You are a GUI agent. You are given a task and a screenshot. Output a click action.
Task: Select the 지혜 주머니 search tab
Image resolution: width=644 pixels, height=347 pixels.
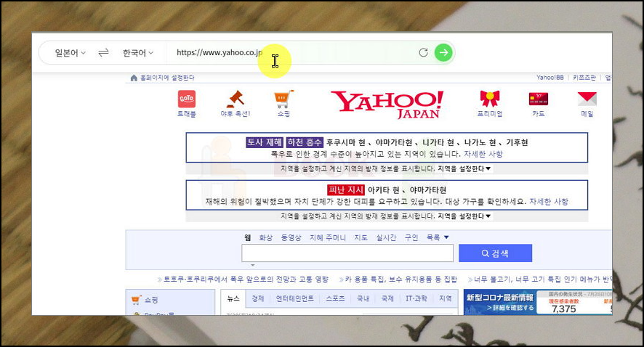(x=328, y=237)
